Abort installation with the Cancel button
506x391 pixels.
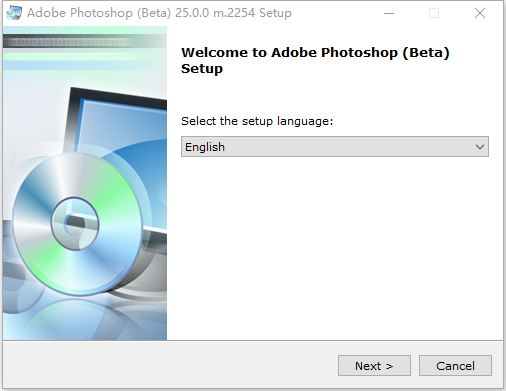pos(455,366)
